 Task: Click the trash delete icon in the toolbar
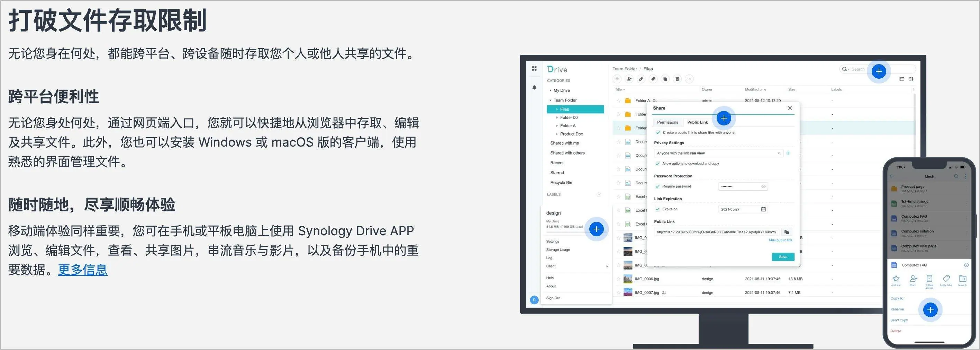pos(677,79)
